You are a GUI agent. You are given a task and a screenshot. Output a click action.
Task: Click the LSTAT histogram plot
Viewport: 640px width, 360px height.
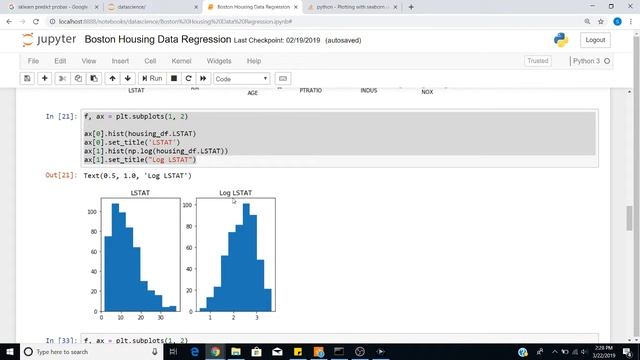coord(140,255)
